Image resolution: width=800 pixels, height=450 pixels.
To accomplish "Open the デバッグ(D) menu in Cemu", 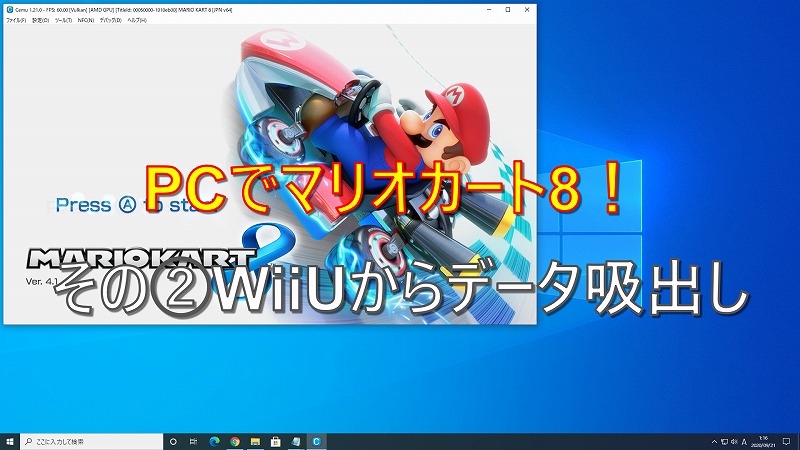I will tap(111, 20).
